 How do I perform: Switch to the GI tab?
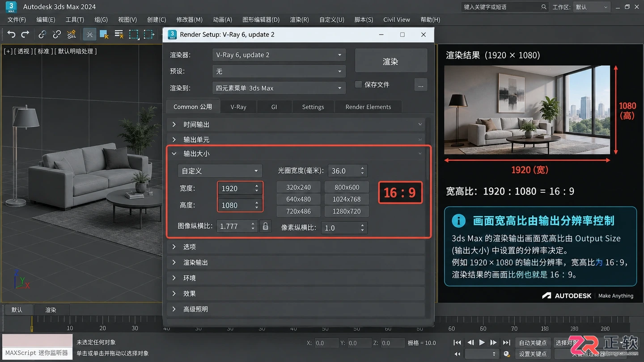(274, 107)
